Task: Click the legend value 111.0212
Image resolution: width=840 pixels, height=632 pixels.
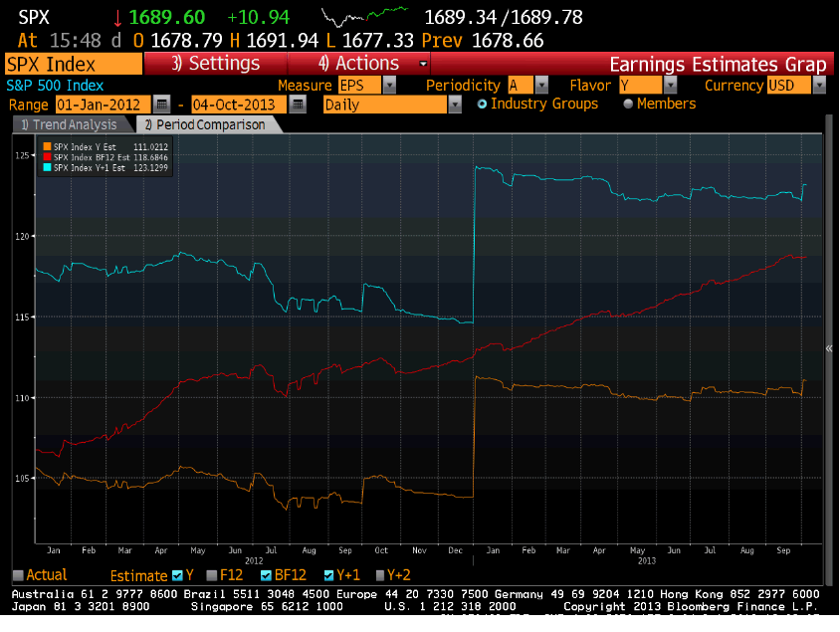Action: (x=150, y=146)
